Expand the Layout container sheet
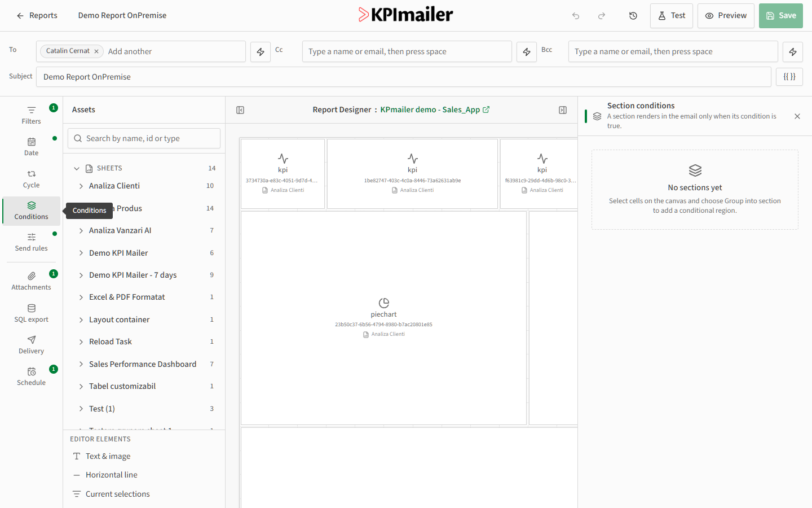 (81, 319)
